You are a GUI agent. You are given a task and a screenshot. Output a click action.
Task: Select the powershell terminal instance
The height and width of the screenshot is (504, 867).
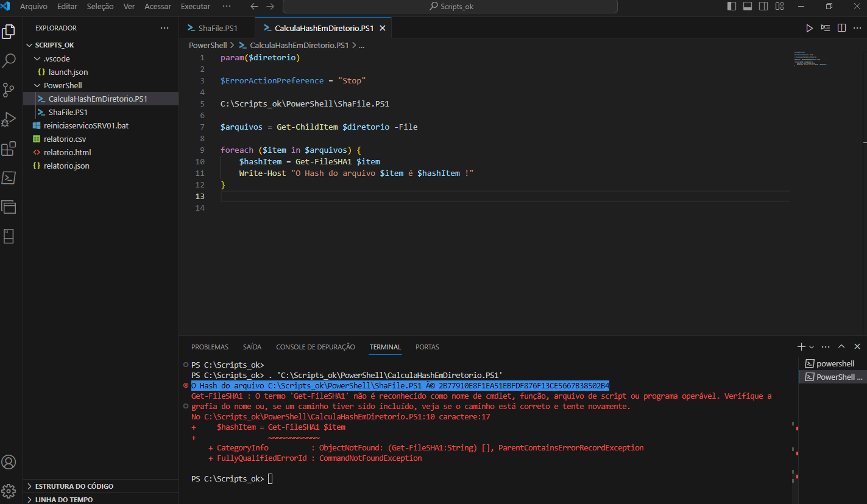(x=832, y=363)
